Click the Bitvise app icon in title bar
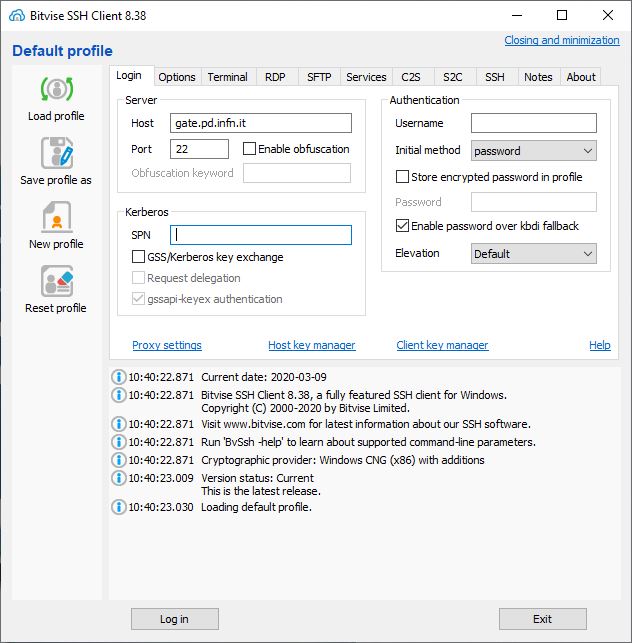 coord(17,16)
